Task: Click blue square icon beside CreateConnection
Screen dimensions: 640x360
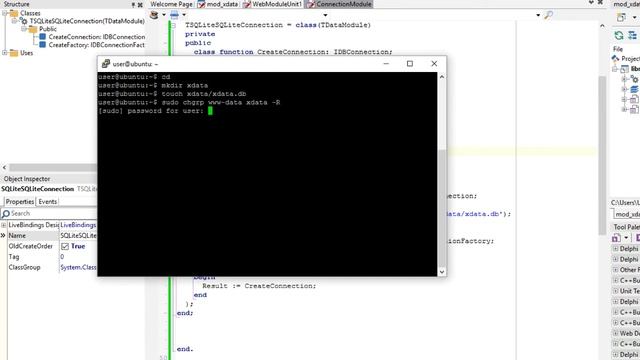Action: [x=42, y=37]
